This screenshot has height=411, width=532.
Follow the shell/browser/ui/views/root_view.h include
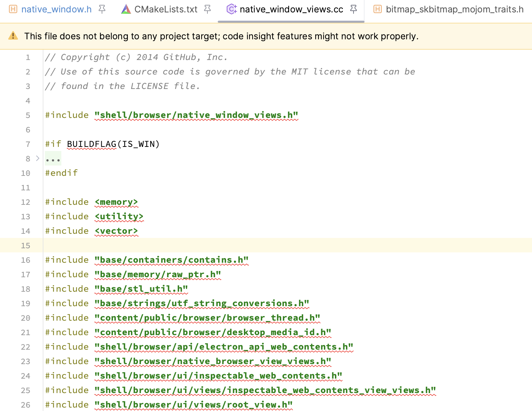(x=193, y=404)
